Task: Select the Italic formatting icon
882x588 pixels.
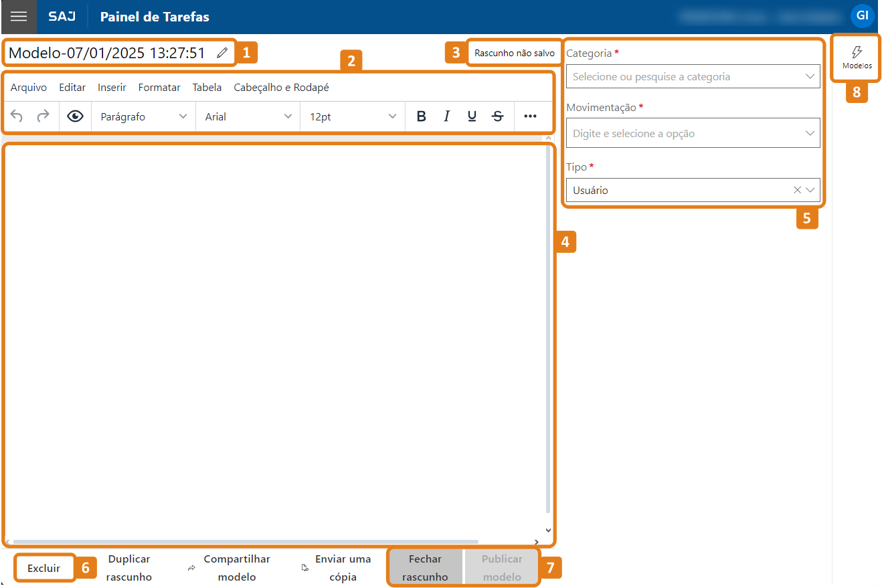Action: click(x=446, y=116)
